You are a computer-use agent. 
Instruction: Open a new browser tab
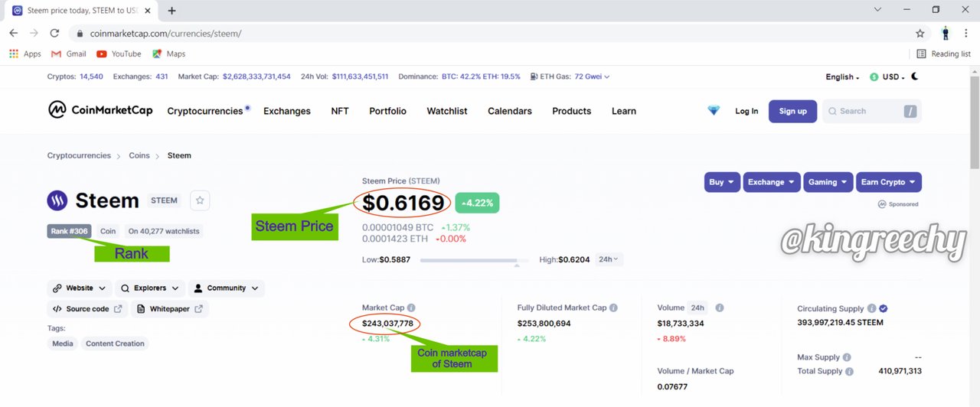[171, 11]
